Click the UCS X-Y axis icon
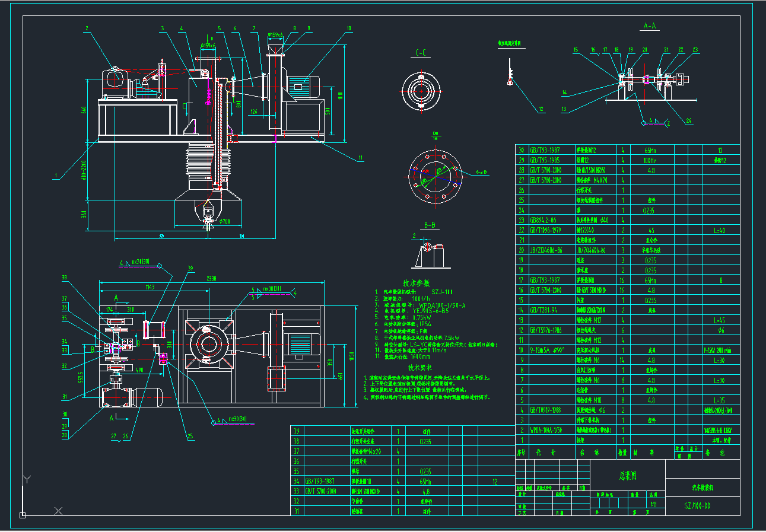This screenshot has height=532, width=766. click(42, 495)
